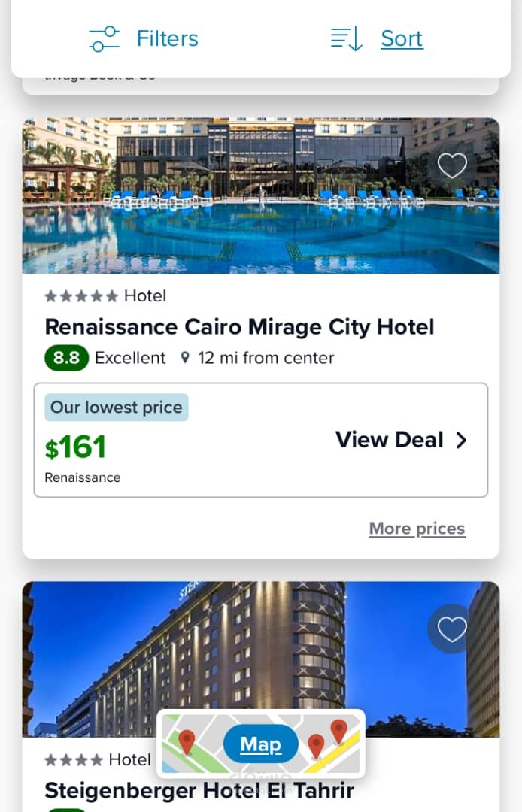This screenshot has width=522, height=812.
Task: Tap the left red map pin
Action: [x=187, y=741]
